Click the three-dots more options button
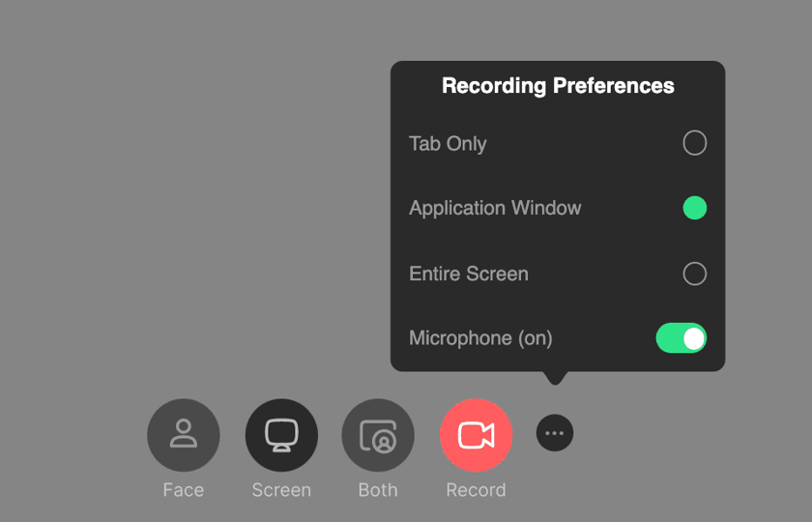This screenshot has width=812, height=522. 554,433
